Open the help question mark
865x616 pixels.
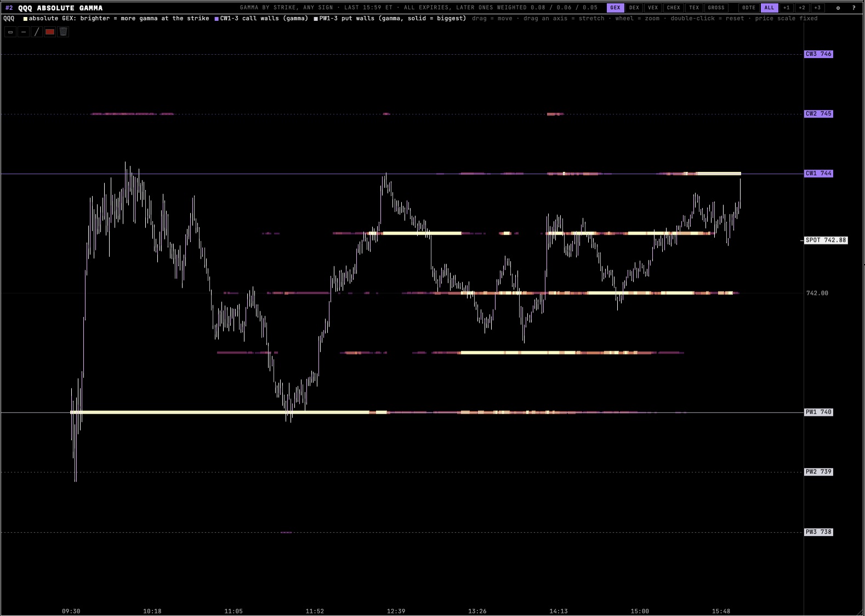pyautogui.click(x=853, y=8)
